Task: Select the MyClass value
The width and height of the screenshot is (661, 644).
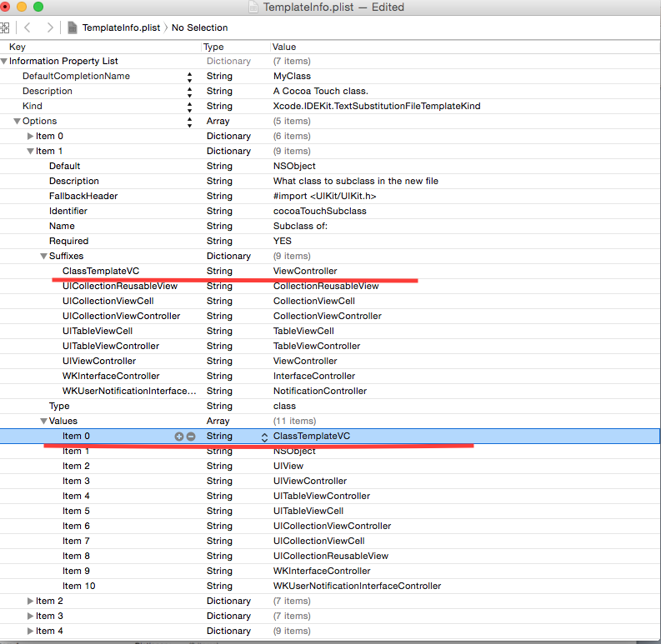Action: click(292, 77)
